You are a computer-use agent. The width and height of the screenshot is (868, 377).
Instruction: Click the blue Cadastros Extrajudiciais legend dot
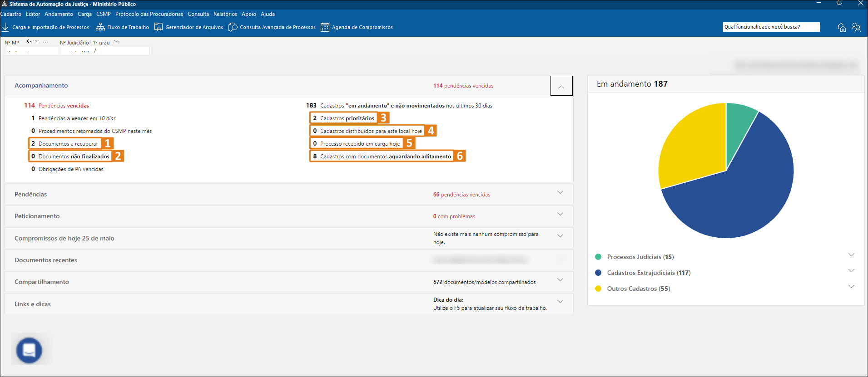click(598, 273)
